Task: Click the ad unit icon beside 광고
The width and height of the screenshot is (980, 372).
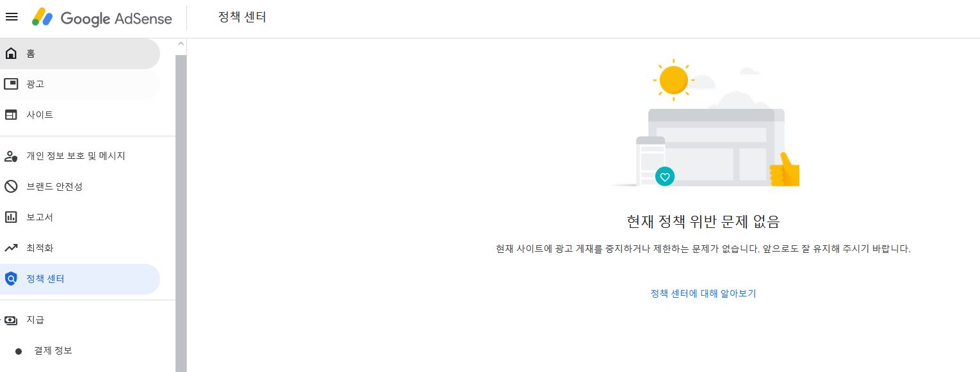Action: click(x=11, y=84)
